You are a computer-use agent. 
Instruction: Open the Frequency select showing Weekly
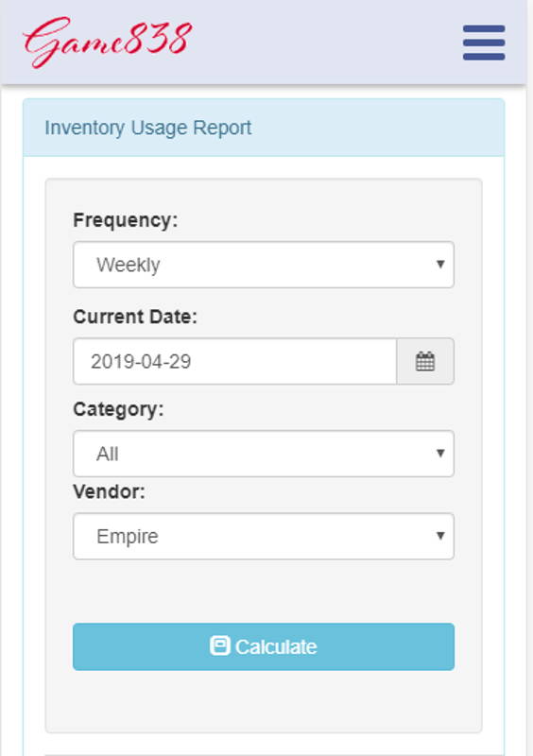pyautogui.click(x=264, y=265)
